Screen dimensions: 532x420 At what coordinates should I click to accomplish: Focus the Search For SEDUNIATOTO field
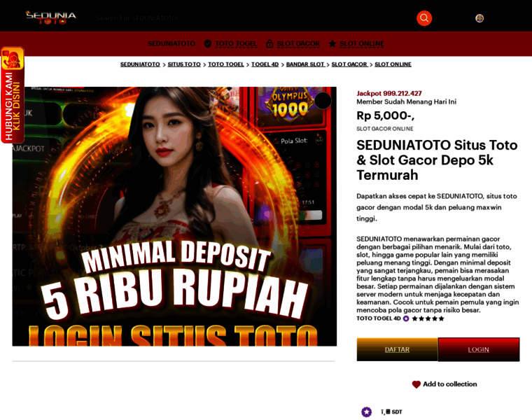251,18
